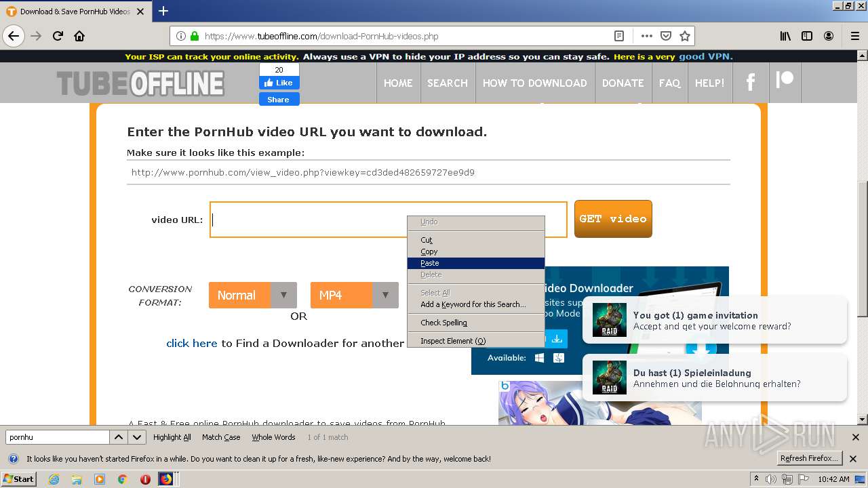Select Check Spelling in context menu
Viewport: 868px width, 488px height.
click(x=476, y=323)
